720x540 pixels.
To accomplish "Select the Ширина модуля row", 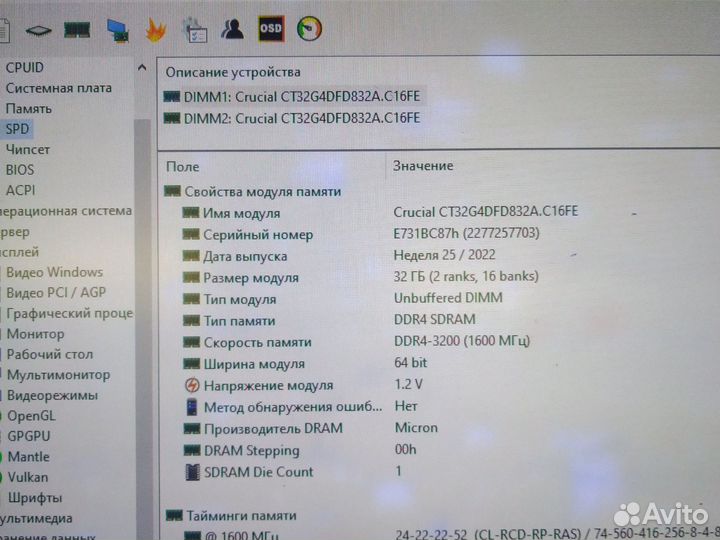I will [x=305, y=363].
